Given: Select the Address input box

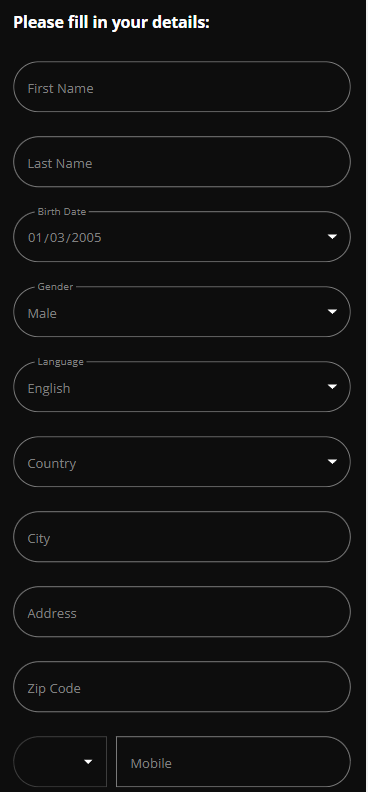Looking at the screenshot, I should [182, 612].
